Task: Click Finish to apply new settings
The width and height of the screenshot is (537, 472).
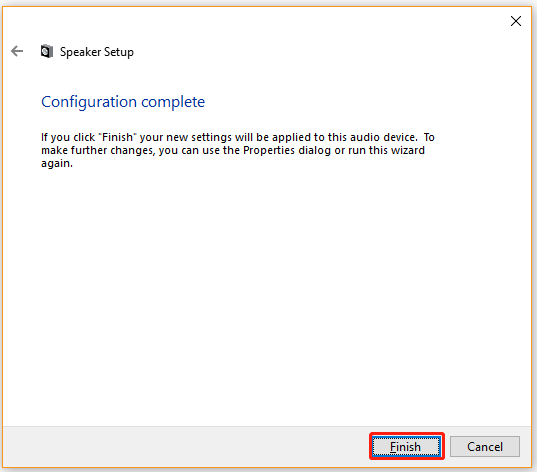Action: click(406, 446)
